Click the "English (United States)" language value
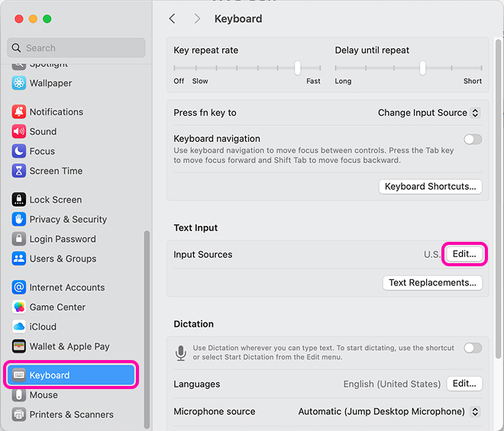504x431 pixels. click(x=392, y=384)
